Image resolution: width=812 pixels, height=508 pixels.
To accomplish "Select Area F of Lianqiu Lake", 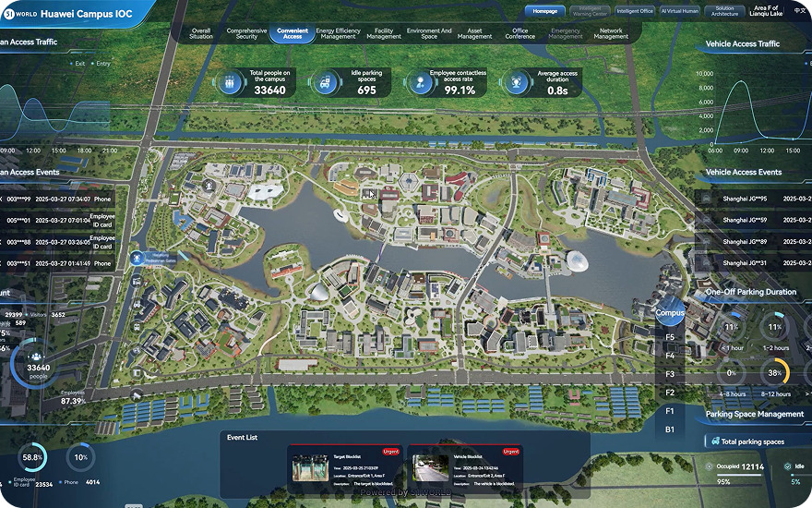I will (x=766, y=11).
